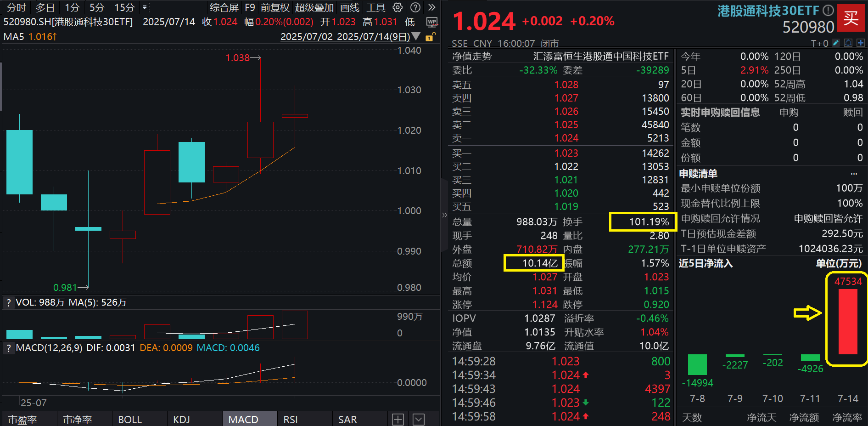
Task: Add to watchlist with the plus icon
Action: tap(860, 42)
